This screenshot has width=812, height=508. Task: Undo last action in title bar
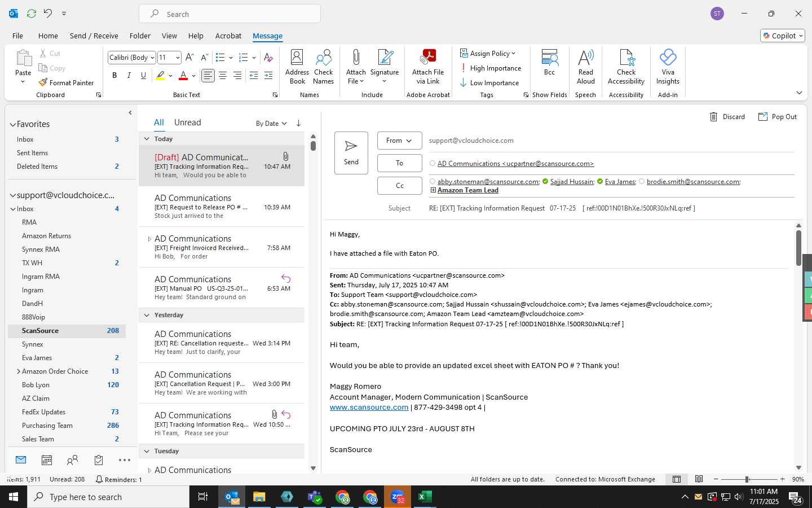(x=48, y=14)
